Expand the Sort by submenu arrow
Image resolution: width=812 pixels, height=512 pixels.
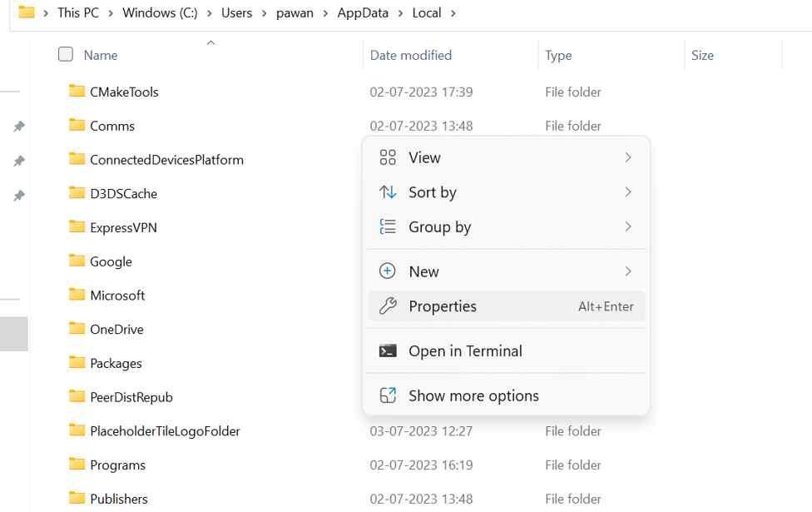(x=628, y=192)
